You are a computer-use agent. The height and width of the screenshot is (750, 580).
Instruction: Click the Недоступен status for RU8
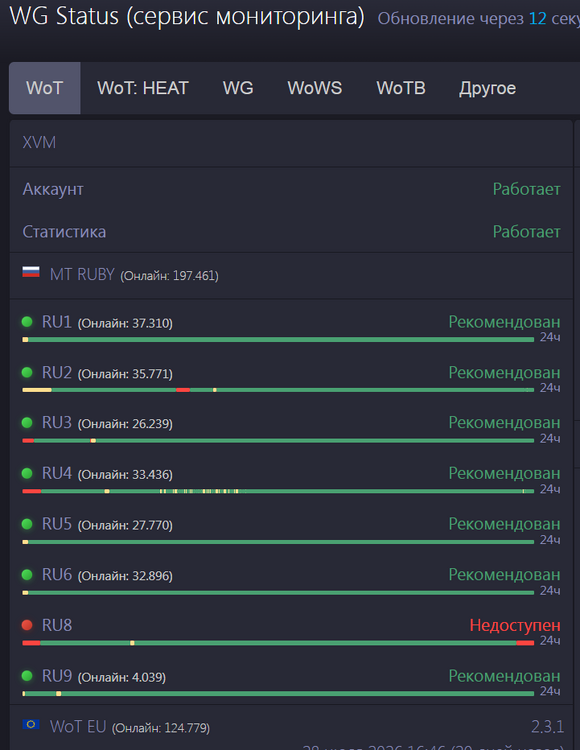click(514, 625)
